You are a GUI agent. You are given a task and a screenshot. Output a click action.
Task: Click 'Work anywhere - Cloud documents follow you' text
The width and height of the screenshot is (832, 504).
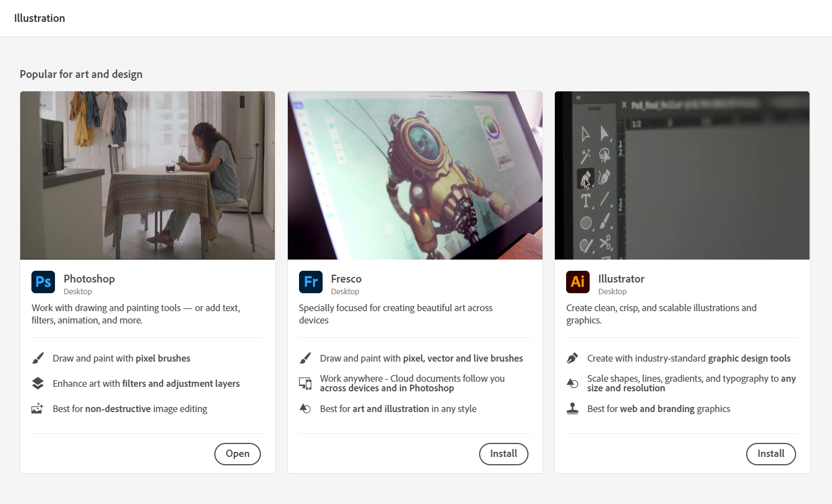412,383
